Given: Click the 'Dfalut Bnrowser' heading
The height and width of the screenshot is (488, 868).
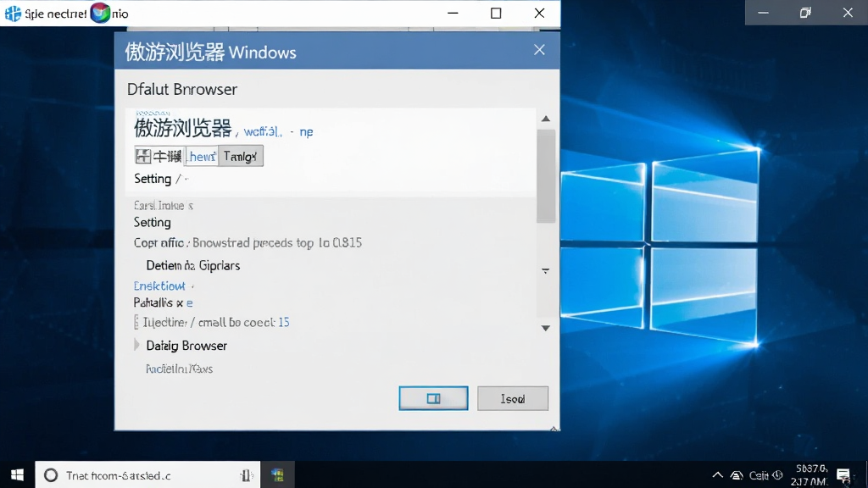Looking at the screenshot, I should click(x=182, y=89).
